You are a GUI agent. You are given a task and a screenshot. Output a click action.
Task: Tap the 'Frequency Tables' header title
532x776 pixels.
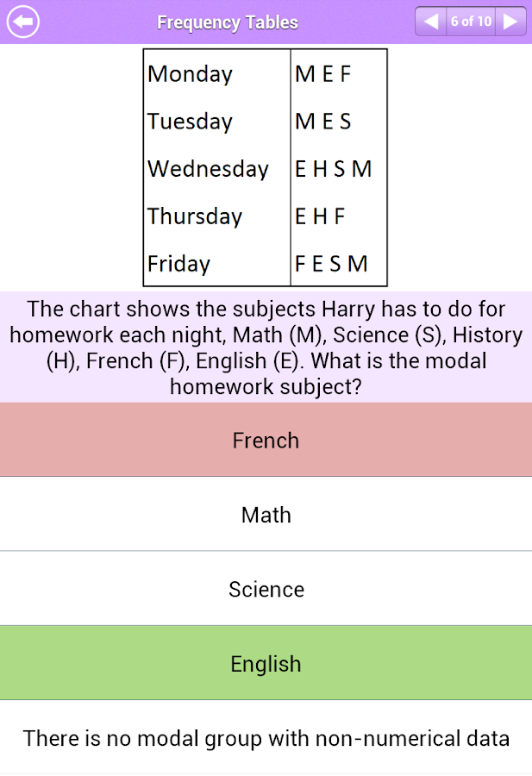[x=228, y=22]
